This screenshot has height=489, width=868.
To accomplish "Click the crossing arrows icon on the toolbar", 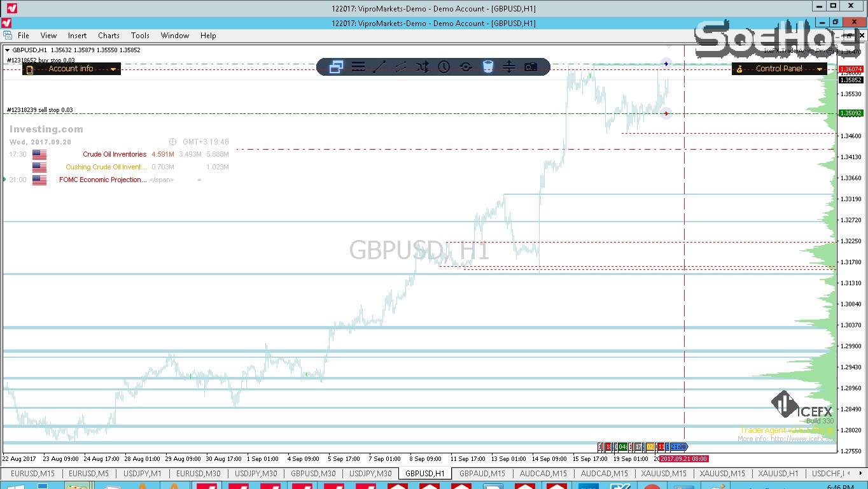I will tap(422, 66).
